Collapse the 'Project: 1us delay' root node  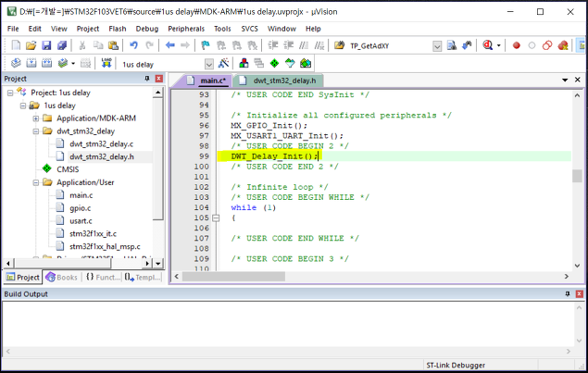10,93
